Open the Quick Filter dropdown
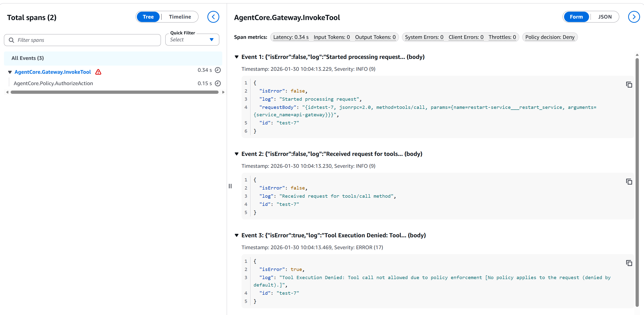The image size is (644, 315). (192, 40)
